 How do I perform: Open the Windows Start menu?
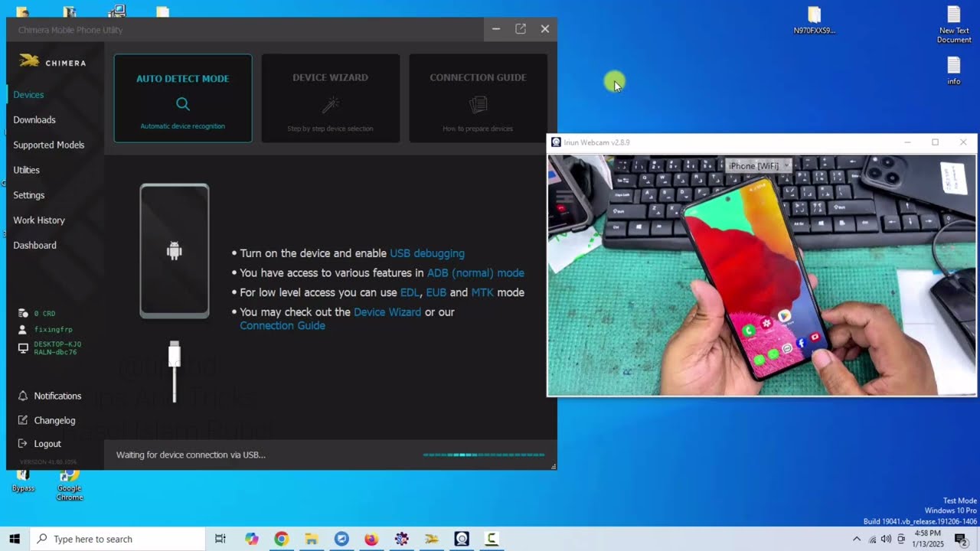(15, 539)
